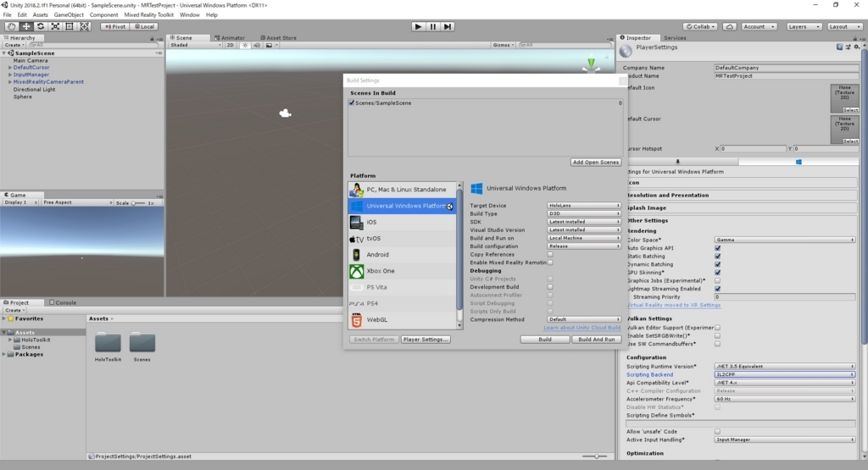Select PS4 platform
The image size is (868, 470).
pos(402,303)
